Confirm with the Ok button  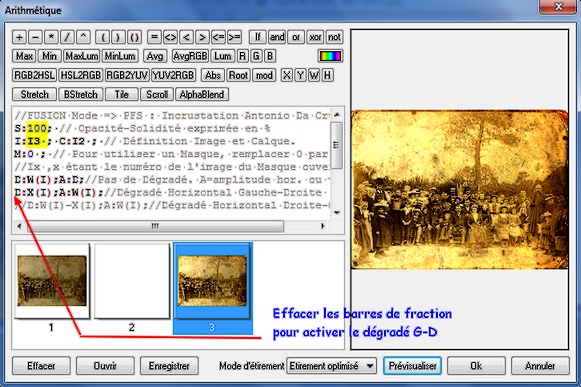coord(476,366)
